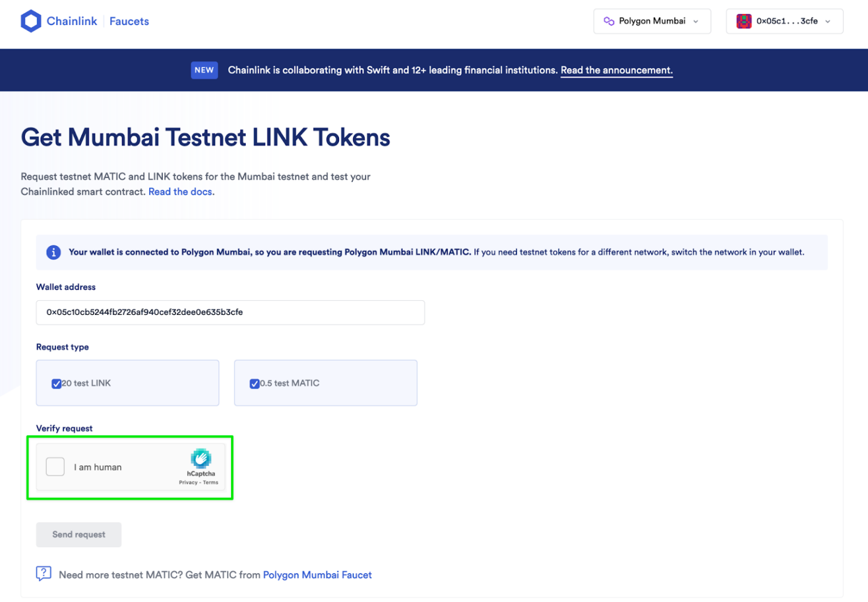Click the Chainlink hexagon logo
Screen dimensions: 868x602
click(31, 20)
